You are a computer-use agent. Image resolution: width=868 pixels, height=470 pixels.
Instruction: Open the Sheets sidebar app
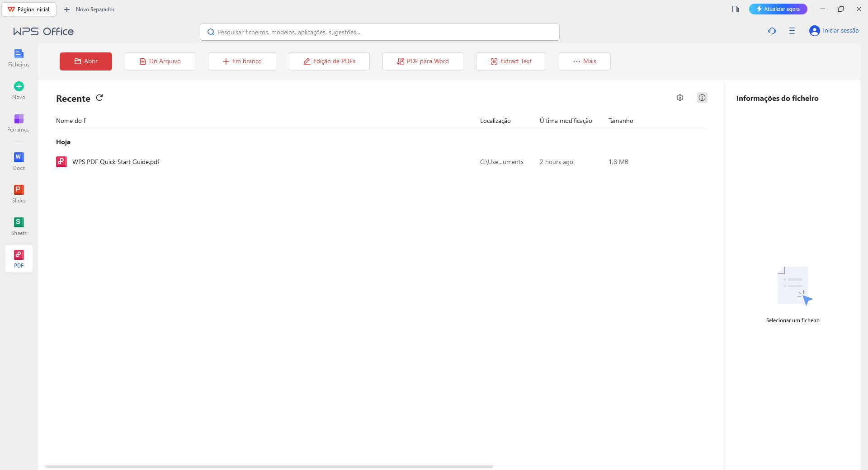19,227
